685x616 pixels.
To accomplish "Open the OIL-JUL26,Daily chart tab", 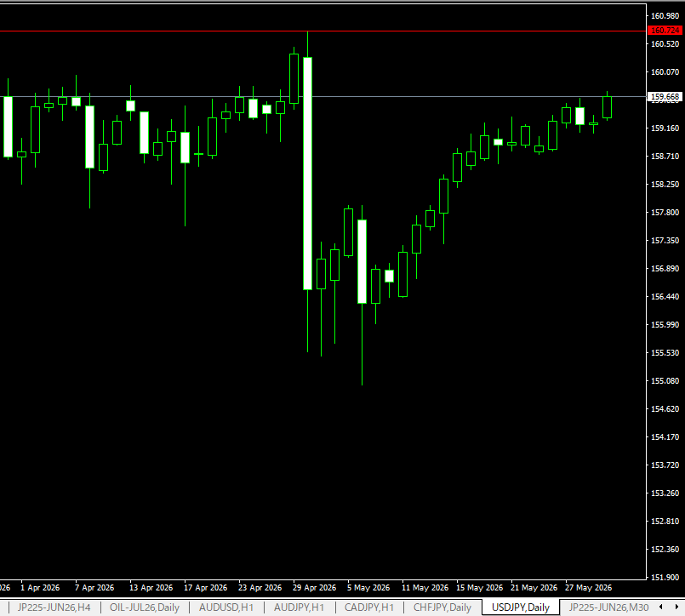I will pyautogui.click(x=144, y=607).
